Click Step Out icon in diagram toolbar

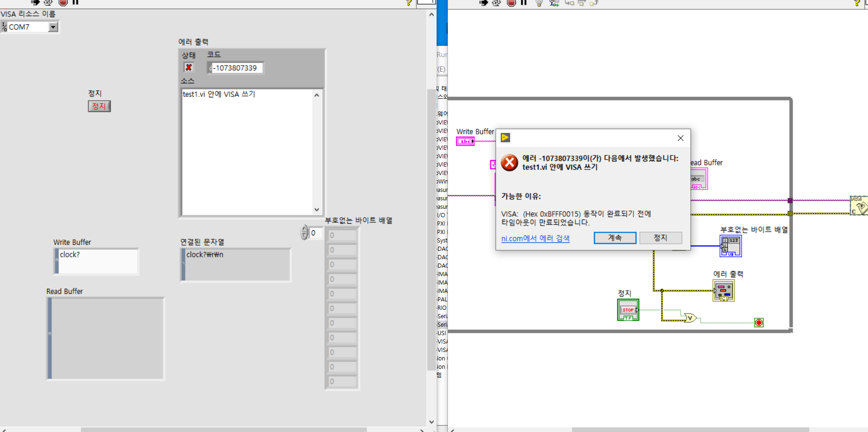[594, 2]
